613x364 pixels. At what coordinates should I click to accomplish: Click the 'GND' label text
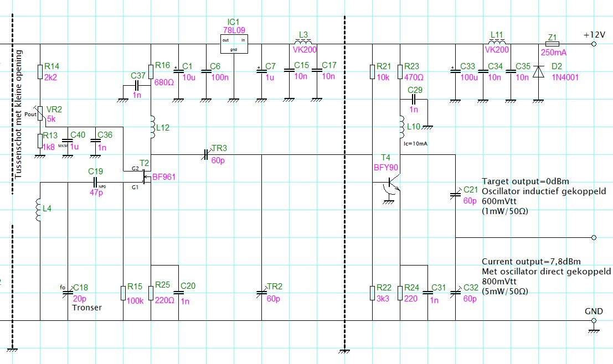(x=594, y=311)
